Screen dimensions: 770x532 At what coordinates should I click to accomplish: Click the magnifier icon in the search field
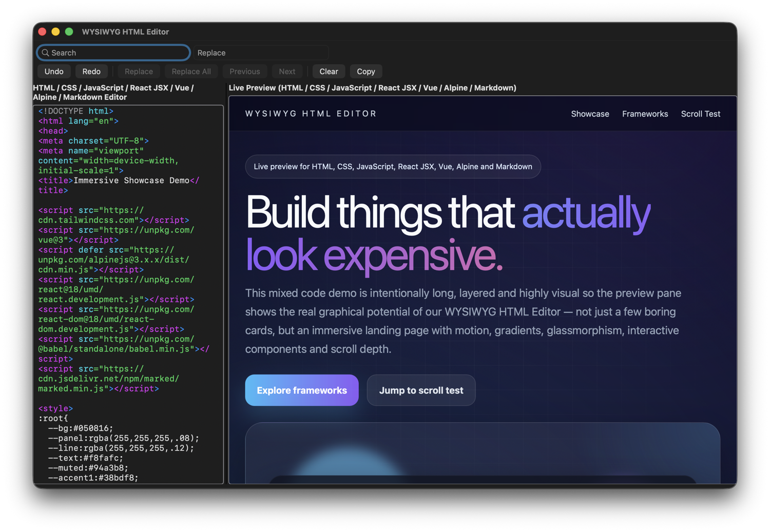(x=46, y=53)
